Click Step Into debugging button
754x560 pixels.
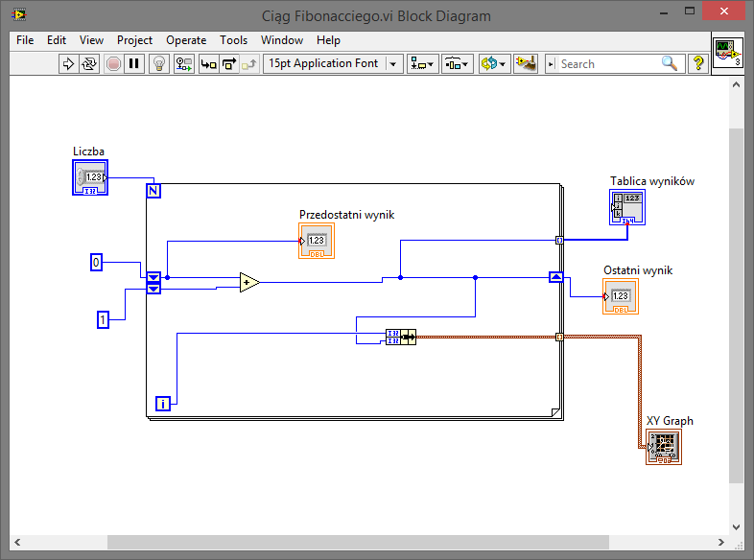click(x=209, y=64)
